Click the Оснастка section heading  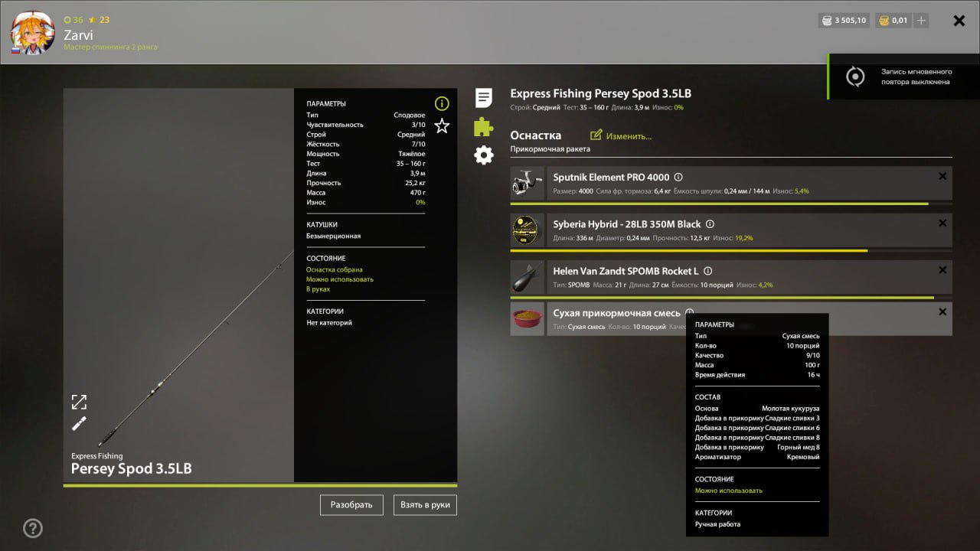(536, 135)
